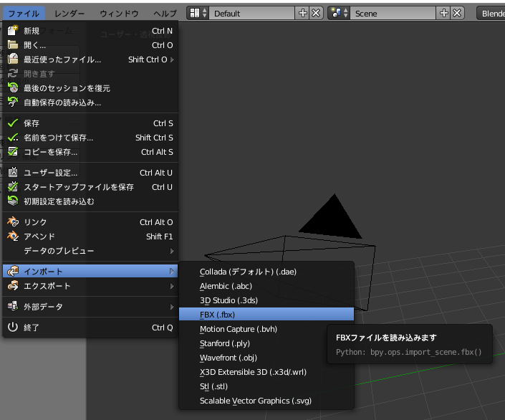Screen dimensions: 505x420
Task: Open the scene selector icon
Action: [x=339, y=13]
